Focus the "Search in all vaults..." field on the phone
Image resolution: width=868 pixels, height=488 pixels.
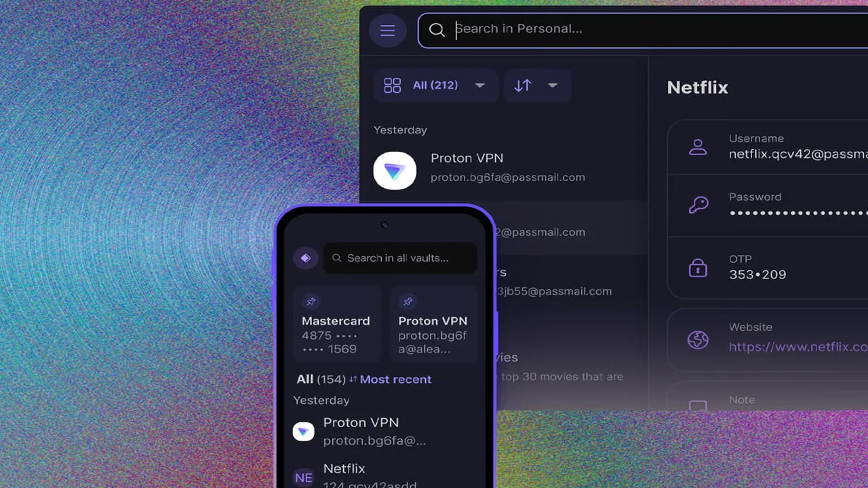pos(400,258)
